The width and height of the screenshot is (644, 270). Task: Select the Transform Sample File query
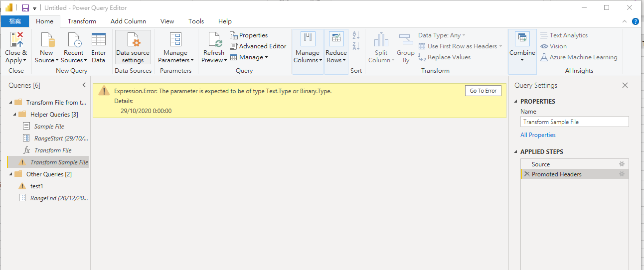[x=48, y=162]
